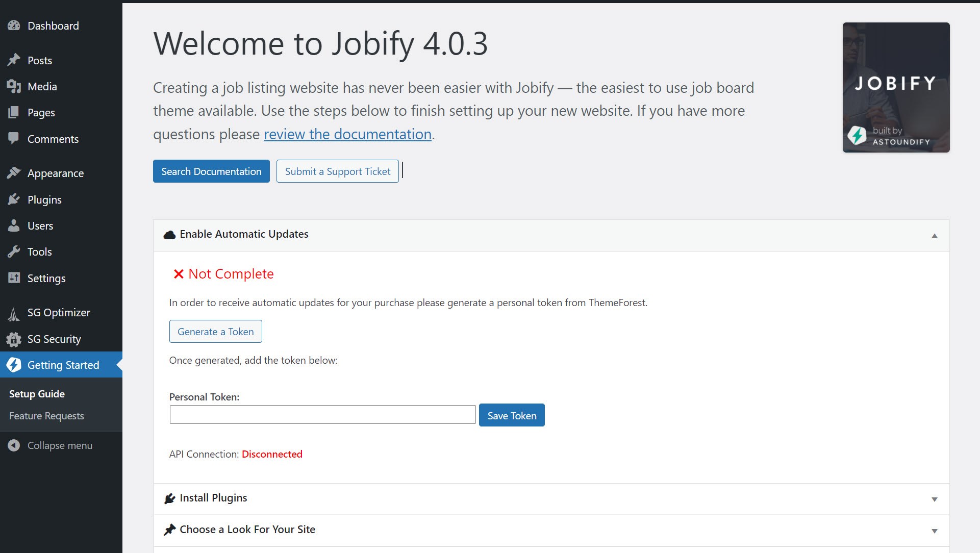The height and width of the screenshot is (553, 980).
Task: Expand the Install Plugins section
Action: point(934,499)
